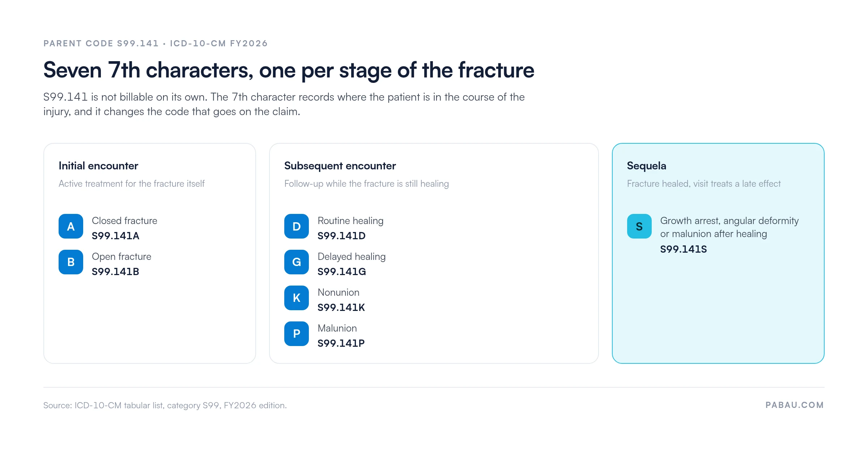Click code S99.141K under Nonunion
868x451 pixels.
(341, 308)
